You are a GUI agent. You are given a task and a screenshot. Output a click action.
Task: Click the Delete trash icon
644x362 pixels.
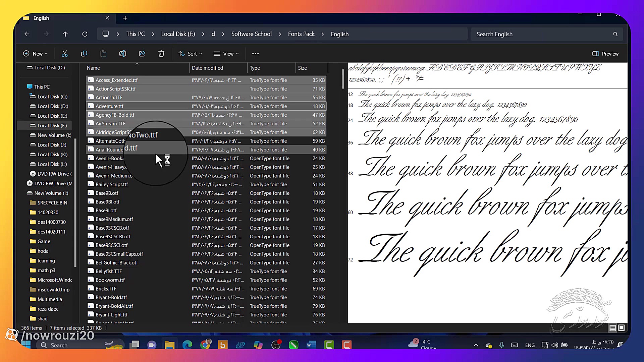161,54
